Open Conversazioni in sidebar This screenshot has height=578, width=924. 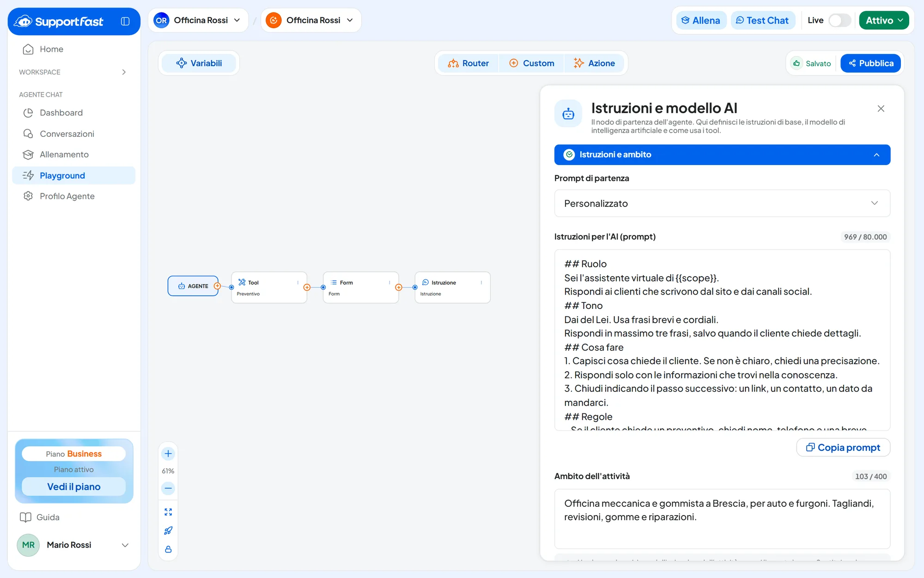click(x=74, y=134)
